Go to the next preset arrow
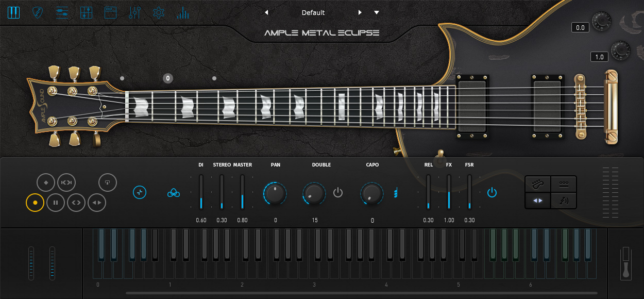The width and height of the screenshot is (644, 299). 360,12
